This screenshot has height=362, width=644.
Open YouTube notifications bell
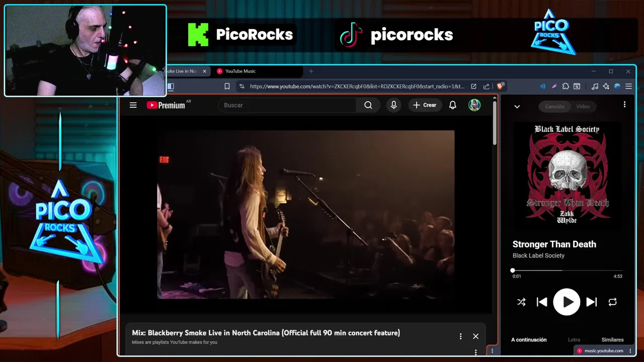click(x=453, y=105)
